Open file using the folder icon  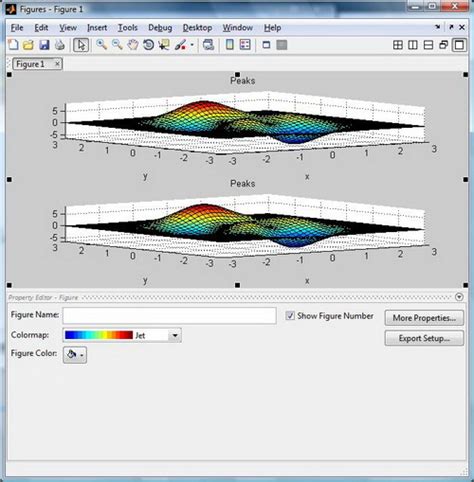click(29, 45)
